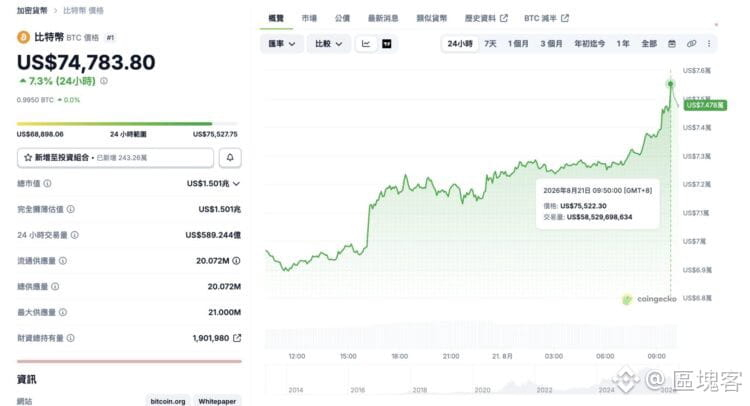This screenshot has width=750, height=406.
Task: Open info icon next to circulating supply label
Action: coord(63,261)
